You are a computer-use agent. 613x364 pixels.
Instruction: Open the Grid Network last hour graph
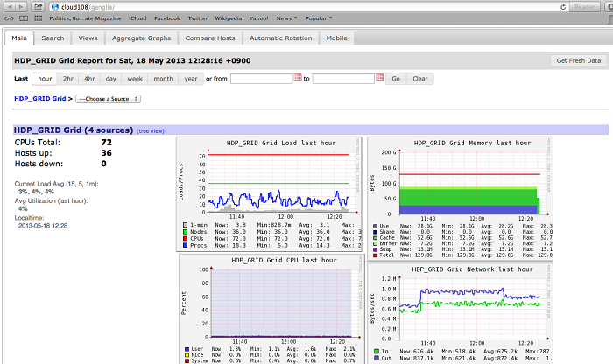point(460,313)
